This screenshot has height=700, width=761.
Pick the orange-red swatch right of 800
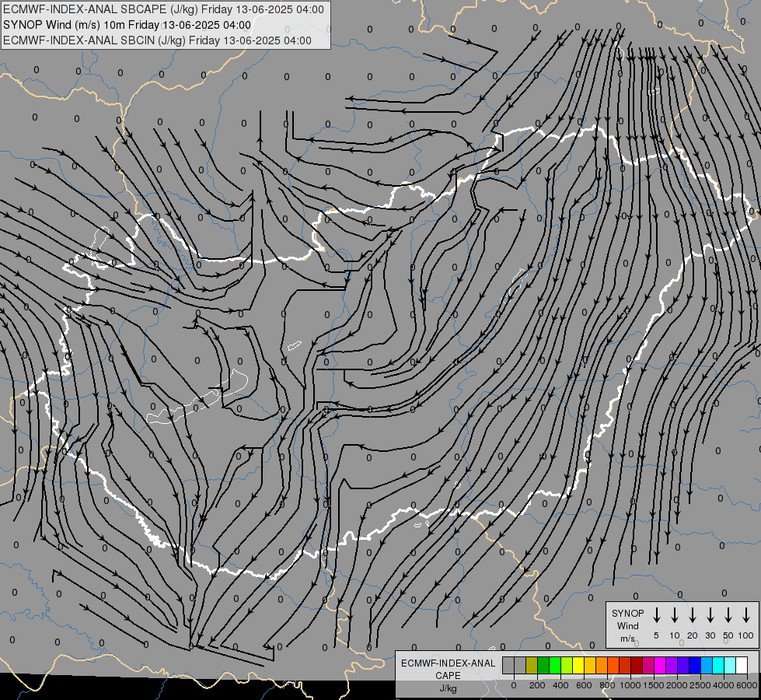click(x=613, y=665)
